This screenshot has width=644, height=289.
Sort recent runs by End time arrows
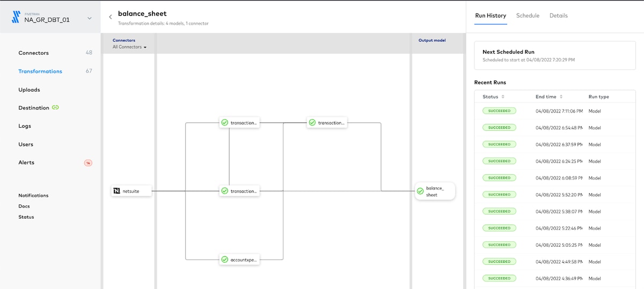pos(561,97)
